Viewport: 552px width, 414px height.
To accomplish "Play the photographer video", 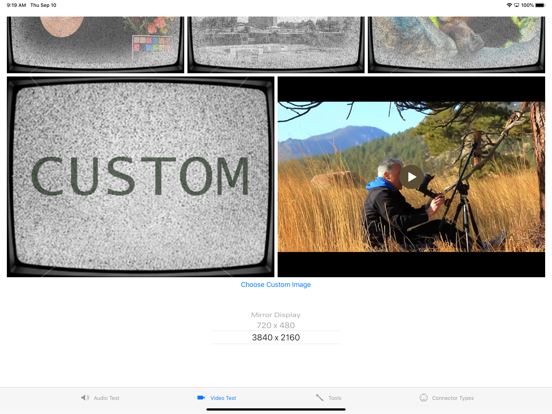I will click(x=411, y=177).
